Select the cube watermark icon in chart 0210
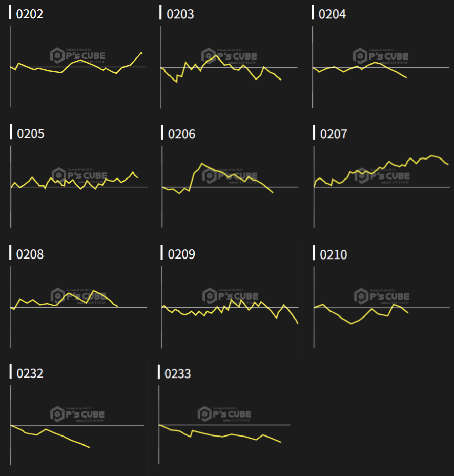The width and height of the screenshot is (454, 476). point(361,296)
